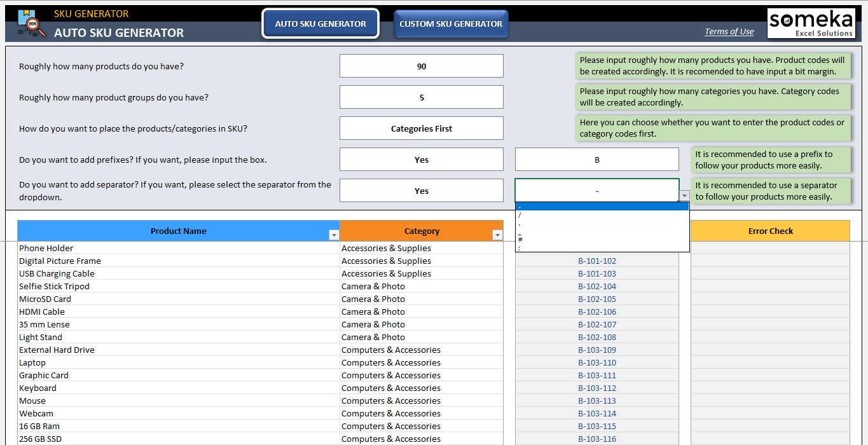Click Phone Holder's Accessories & Supplies category
The height and width of the screenshot is (445, 868).
(x=422, y=248)
